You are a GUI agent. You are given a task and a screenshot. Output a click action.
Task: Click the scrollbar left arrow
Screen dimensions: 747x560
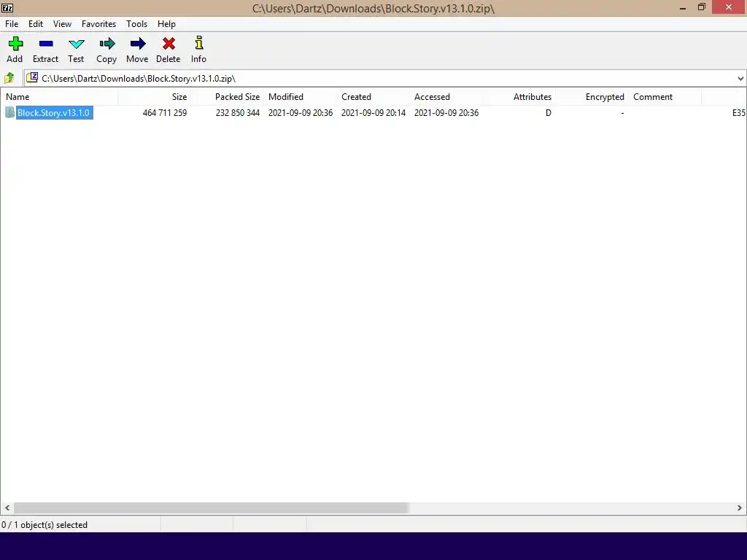[7, 507]
